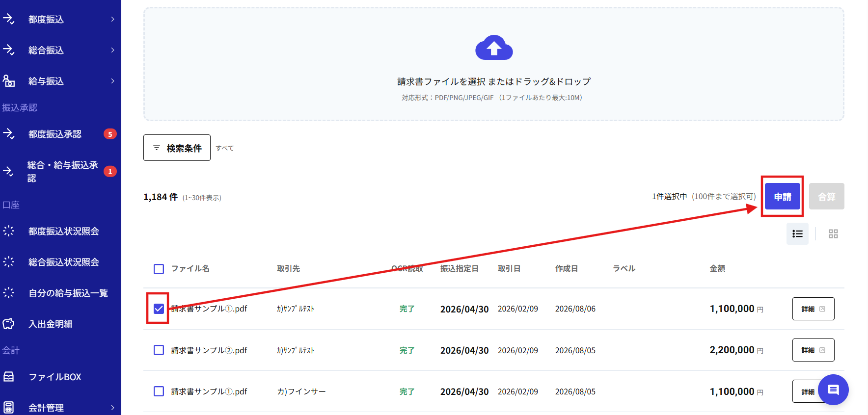Click the invoice file drop zone text
The width and height of the screenshot is (868, 415).
coord(494,81)
